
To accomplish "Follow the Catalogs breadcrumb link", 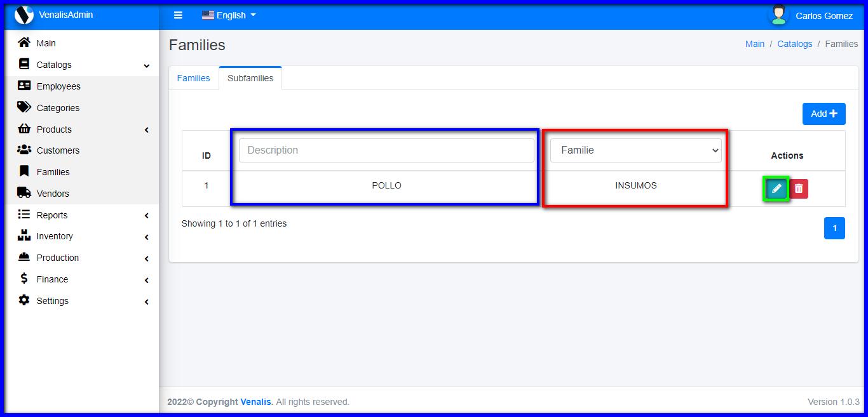I will click(794, 44).
